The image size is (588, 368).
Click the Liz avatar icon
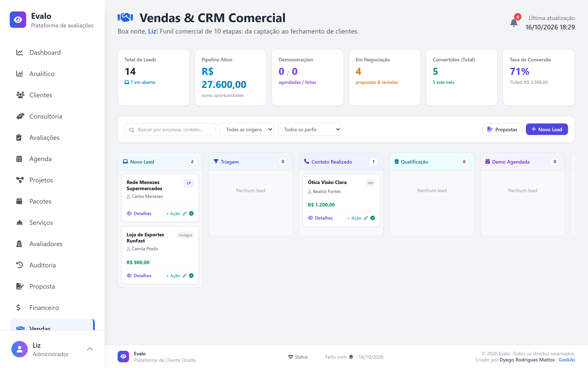(19, 349)
